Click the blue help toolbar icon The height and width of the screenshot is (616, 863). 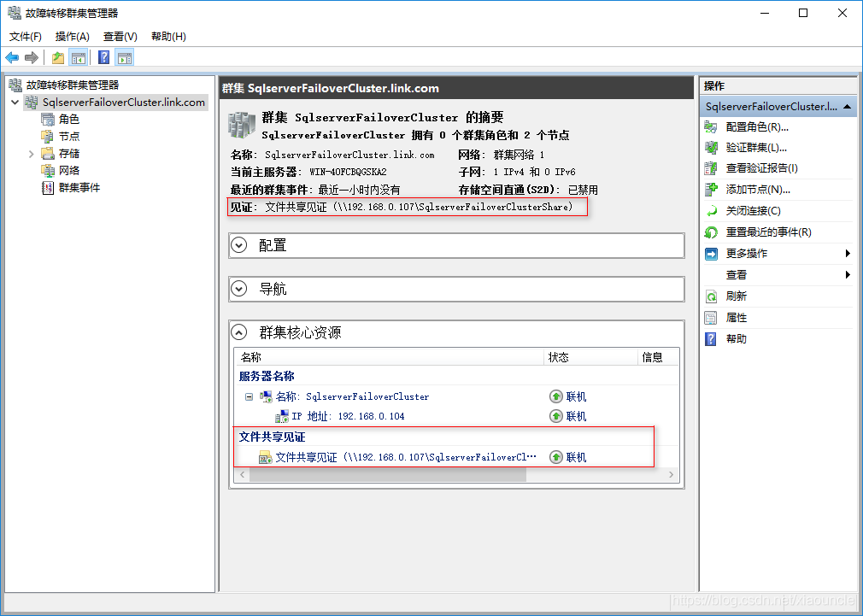(103, 58)
